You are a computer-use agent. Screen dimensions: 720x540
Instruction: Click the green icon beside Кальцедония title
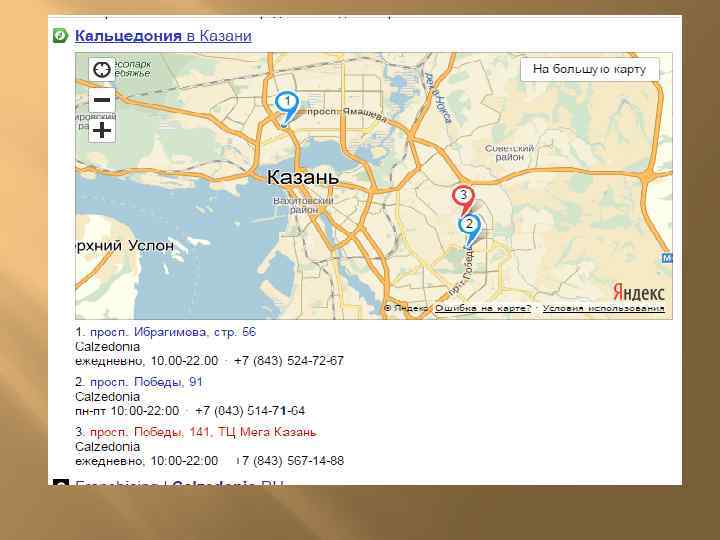pyautogui.click(x=60, y=35)
